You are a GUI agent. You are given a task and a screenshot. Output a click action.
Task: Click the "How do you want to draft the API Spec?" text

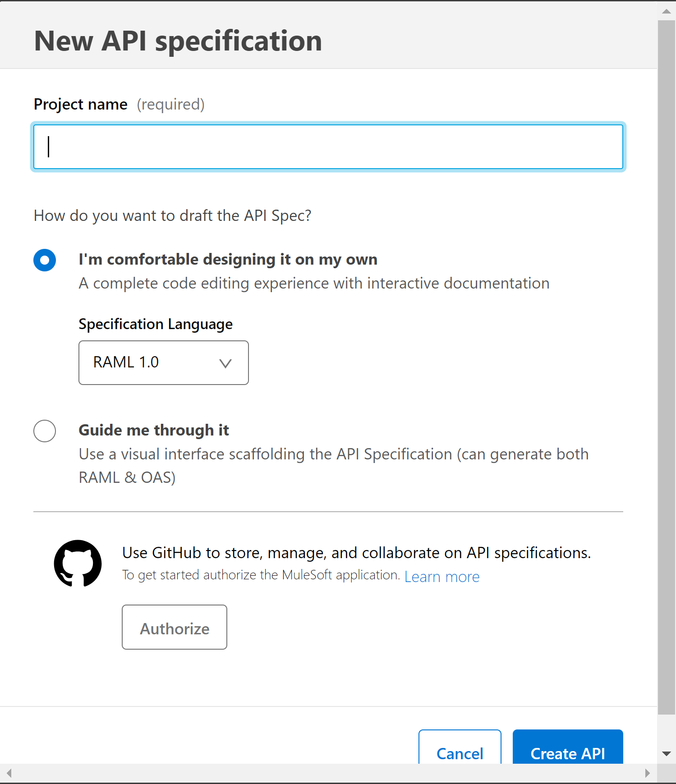[173, 216]
